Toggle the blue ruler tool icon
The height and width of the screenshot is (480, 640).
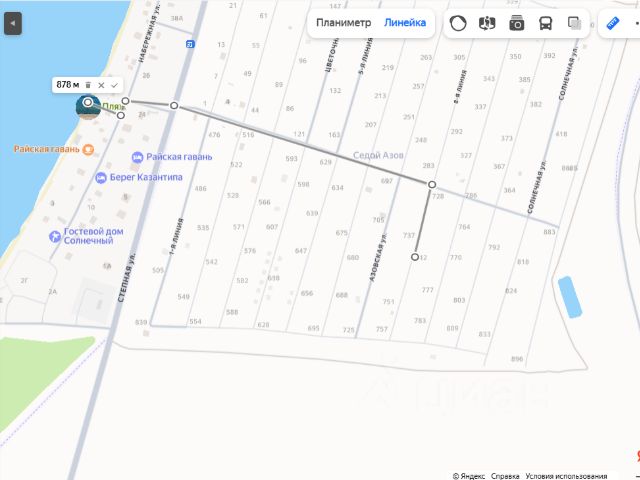[x=613, y=23]
